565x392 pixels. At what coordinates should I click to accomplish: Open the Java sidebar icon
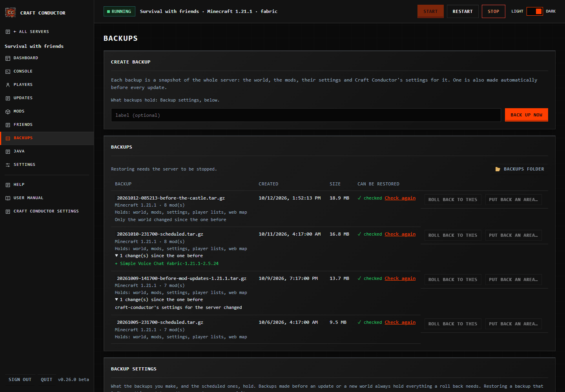[x=8, y=151]
